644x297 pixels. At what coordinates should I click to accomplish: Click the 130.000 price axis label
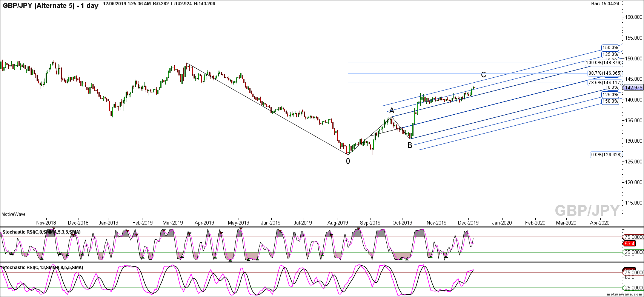click(x=633, y=141)
